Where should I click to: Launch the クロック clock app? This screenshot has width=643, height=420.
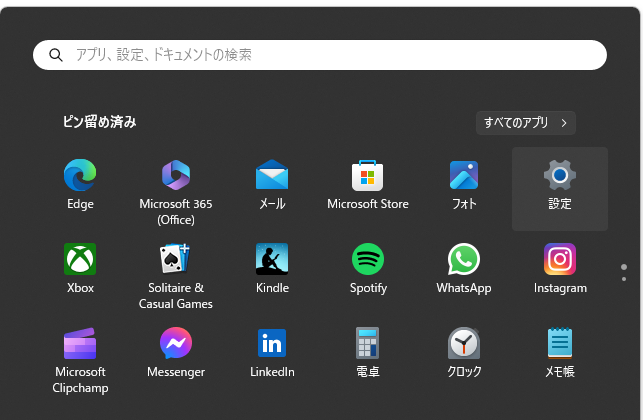[x=464, y=353]
